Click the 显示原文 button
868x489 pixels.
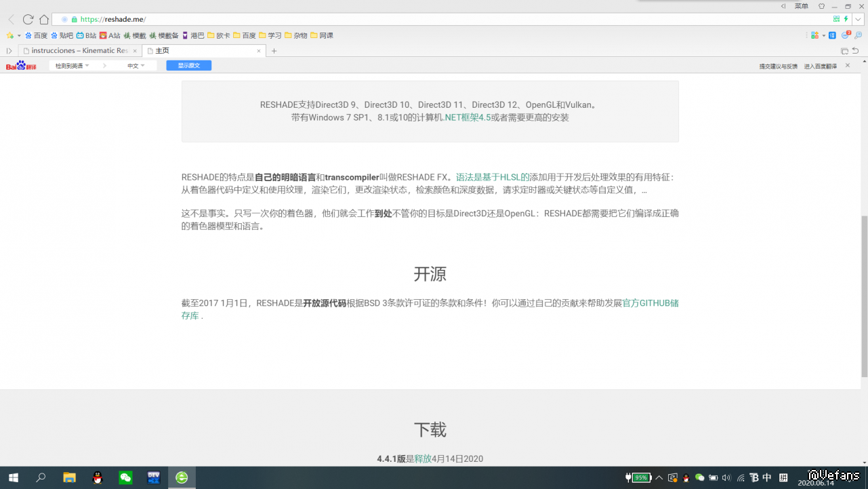coord(188,66)
